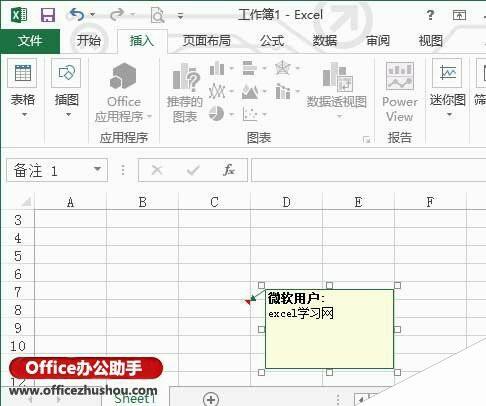
Task: Select column D header
Action: [286, 202]
